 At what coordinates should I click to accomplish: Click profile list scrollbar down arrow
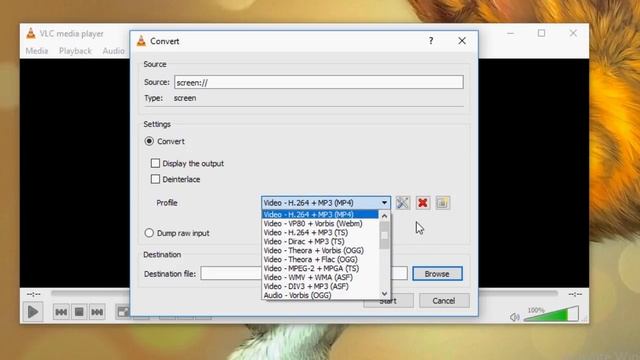tap(384, 294)
